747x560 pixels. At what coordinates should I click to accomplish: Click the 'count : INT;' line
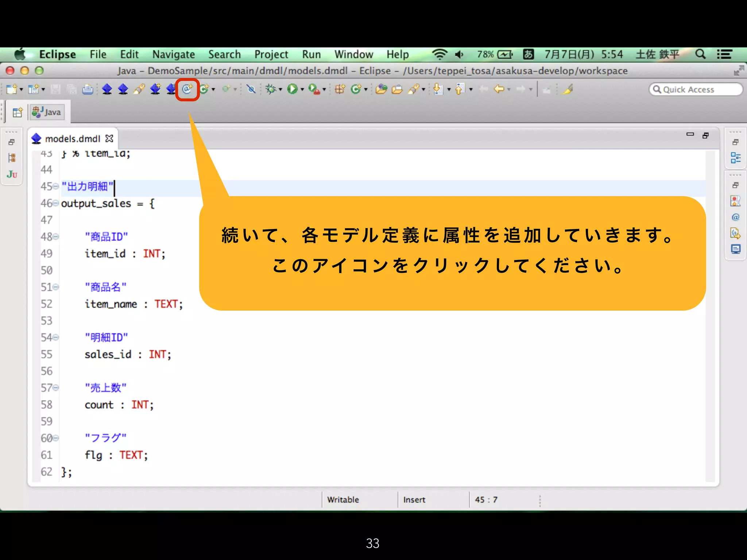(x=119, y=405)
